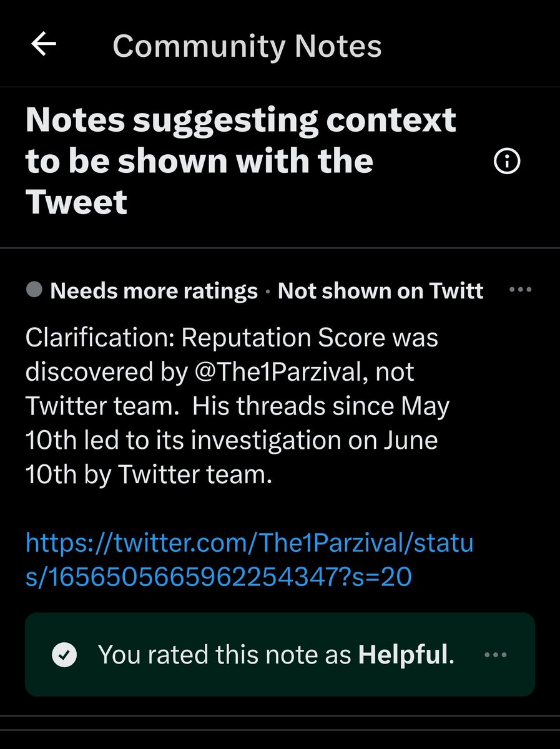
Task: Open the twitter.com/The1Parzival status link
Action: pyautogui.click(x=250, y=543)
